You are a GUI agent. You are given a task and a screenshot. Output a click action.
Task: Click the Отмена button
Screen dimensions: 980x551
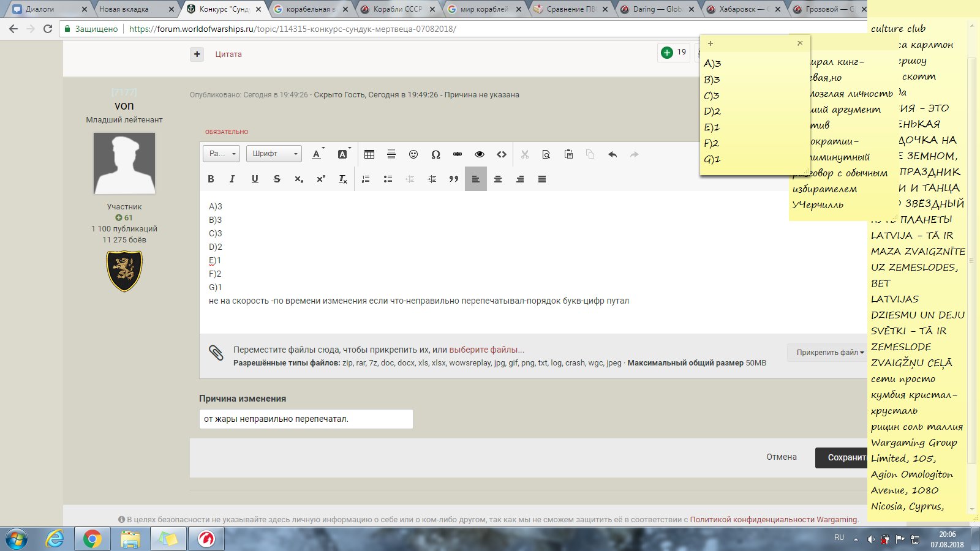(x=782, y=457)
